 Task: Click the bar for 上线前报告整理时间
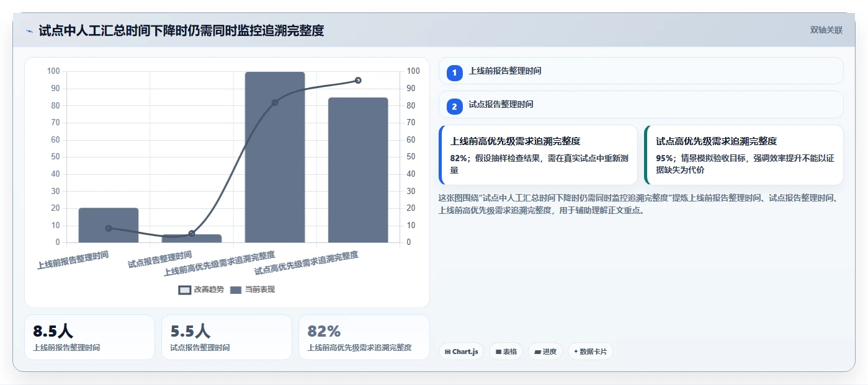click(109, 225)
